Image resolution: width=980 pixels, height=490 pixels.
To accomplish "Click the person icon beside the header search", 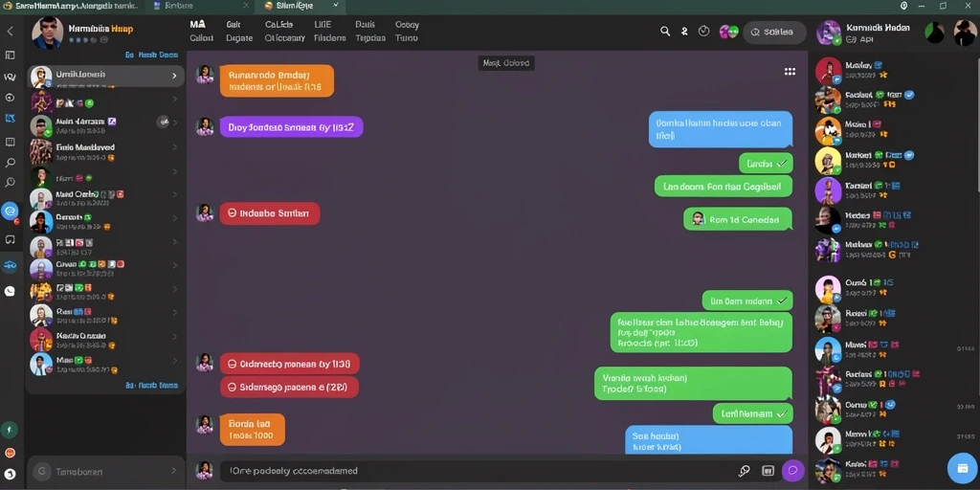I will pyautogui.click(x=684, y=32).
